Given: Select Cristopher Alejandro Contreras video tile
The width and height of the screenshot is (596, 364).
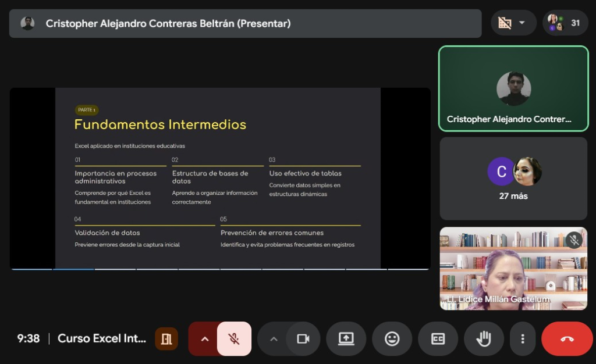Looking at the screenshot, I should (513, 89).
